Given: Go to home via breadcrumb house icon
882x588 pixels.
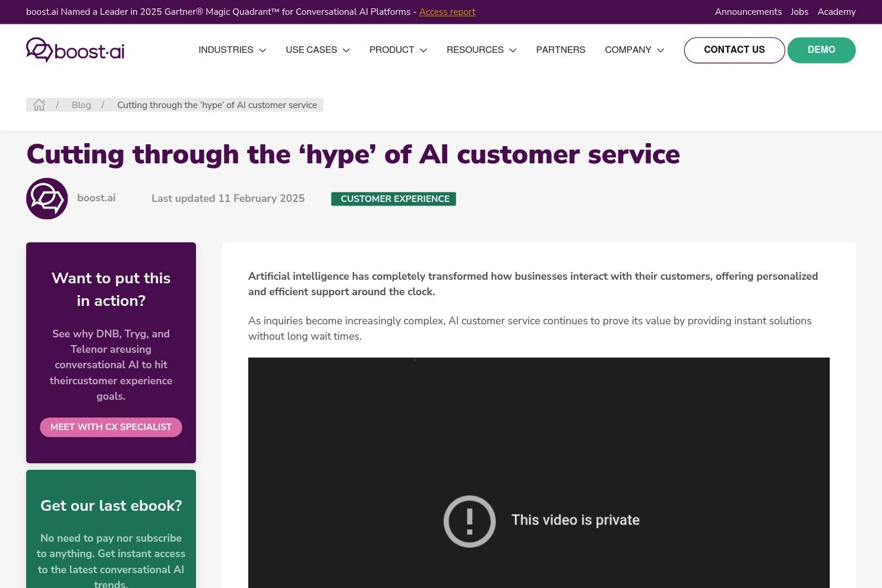Looking at the screenshot, I should tap(39, 105).
